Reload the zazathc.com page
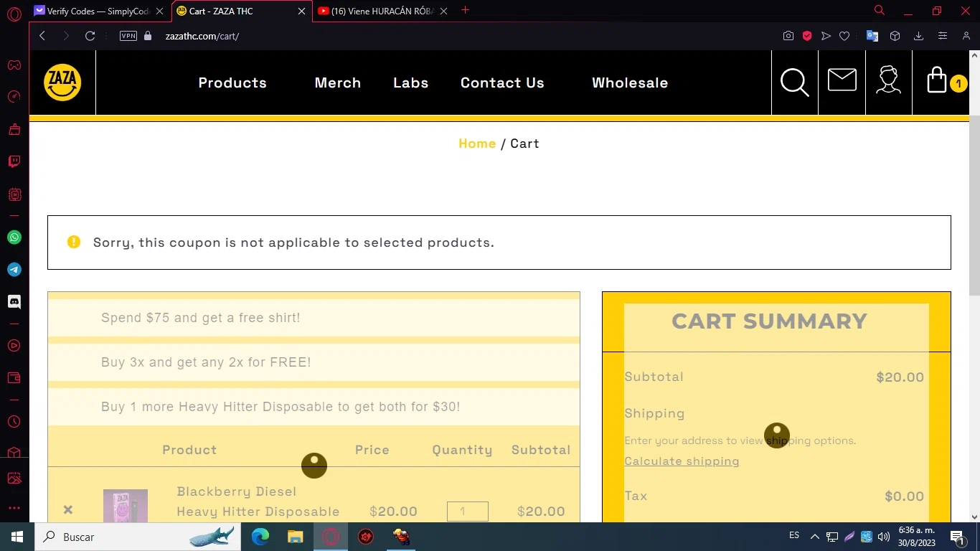 90,36
